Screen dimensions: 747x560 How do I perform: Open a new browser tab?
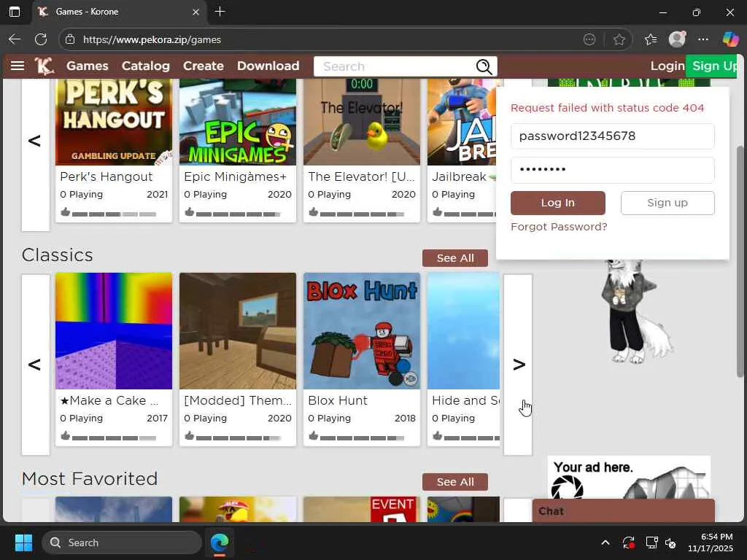tap(220, 12)
